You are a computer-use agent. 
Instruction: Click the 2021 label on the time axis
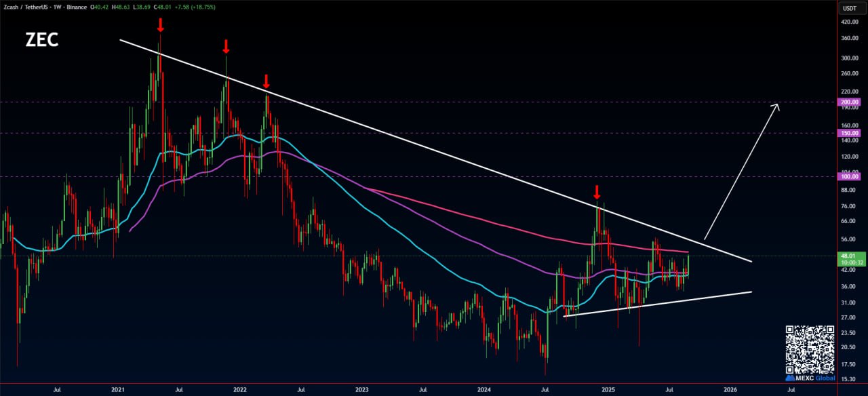click(x=118, y=390)
